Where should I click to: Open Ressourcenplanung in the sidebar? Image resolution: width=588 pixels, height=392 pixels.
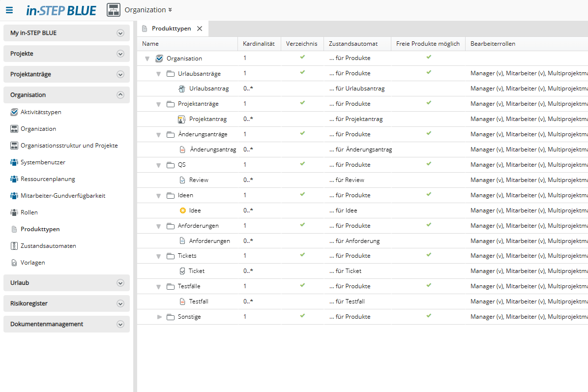point(48,179)
